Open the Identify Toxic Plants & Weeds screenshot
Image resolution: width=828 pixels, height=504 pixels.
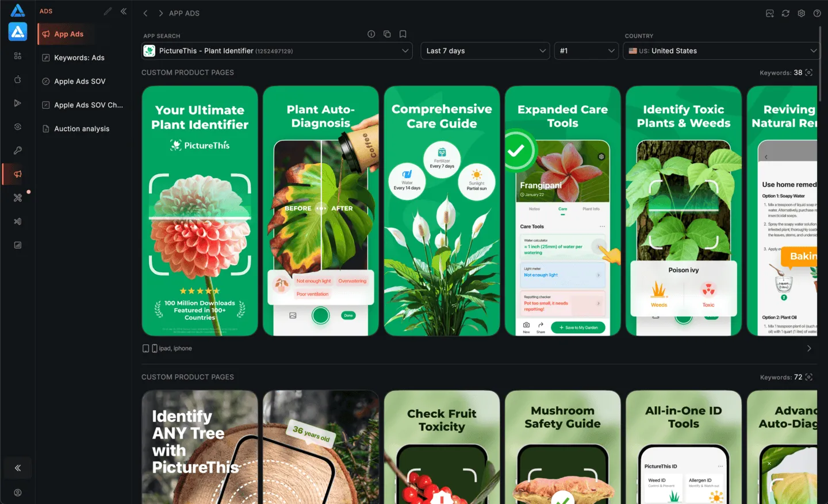[x=684, y=211]
